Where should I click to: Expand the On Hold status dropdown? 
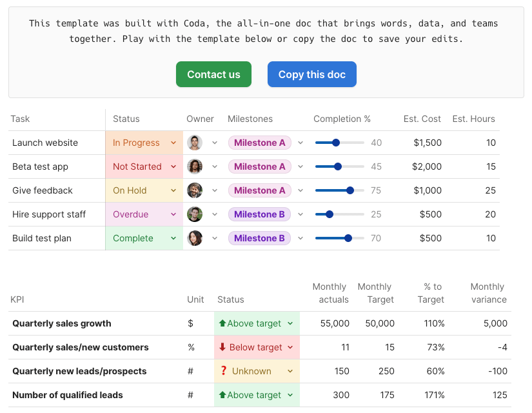tap(173, 190)
